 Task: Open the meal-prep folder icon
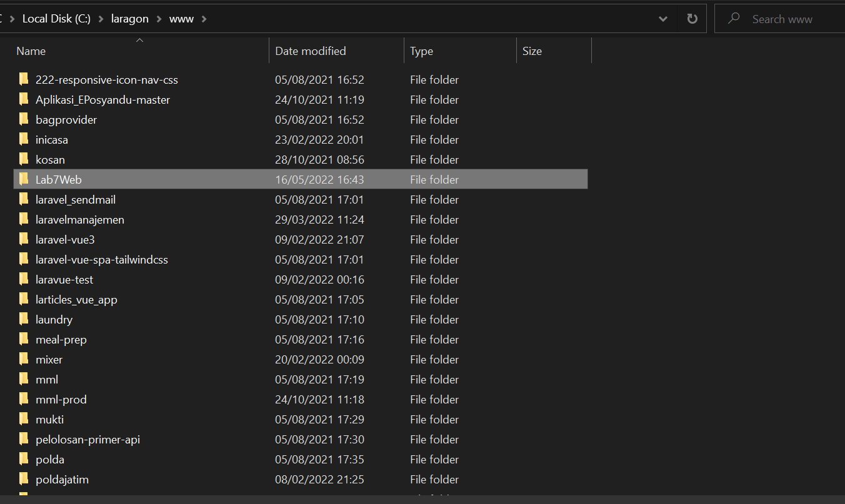24,339
